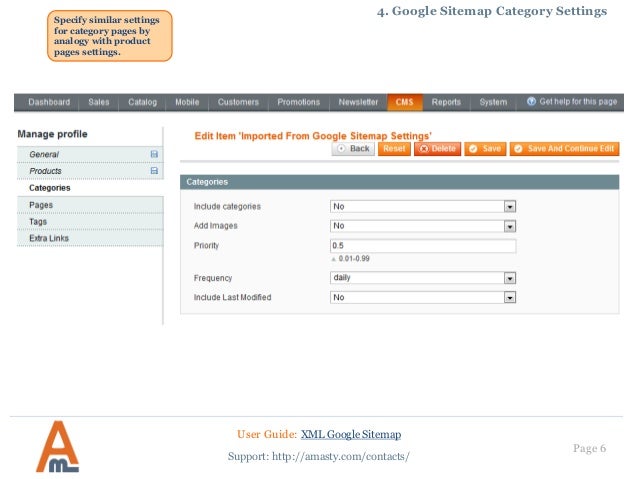Open the Include Last Modified dropdown
This screenshot has height=479, width=638.
click(x=423, y=297)
